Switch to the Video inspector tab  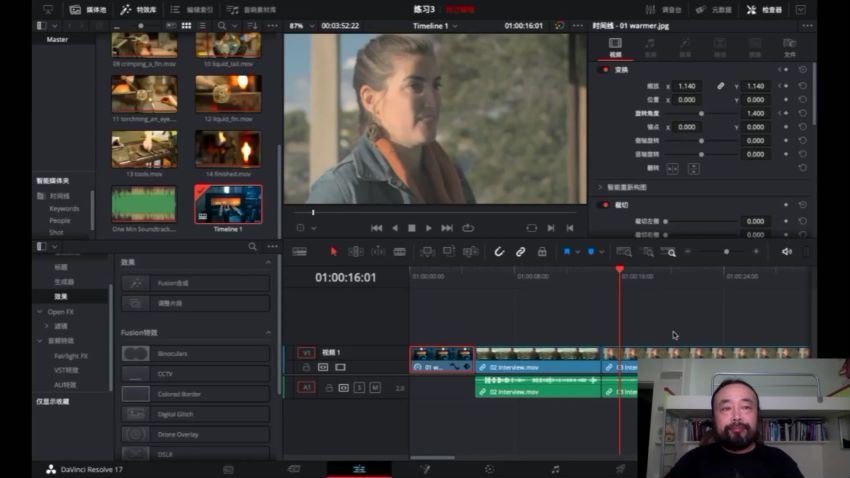point(615,47)
